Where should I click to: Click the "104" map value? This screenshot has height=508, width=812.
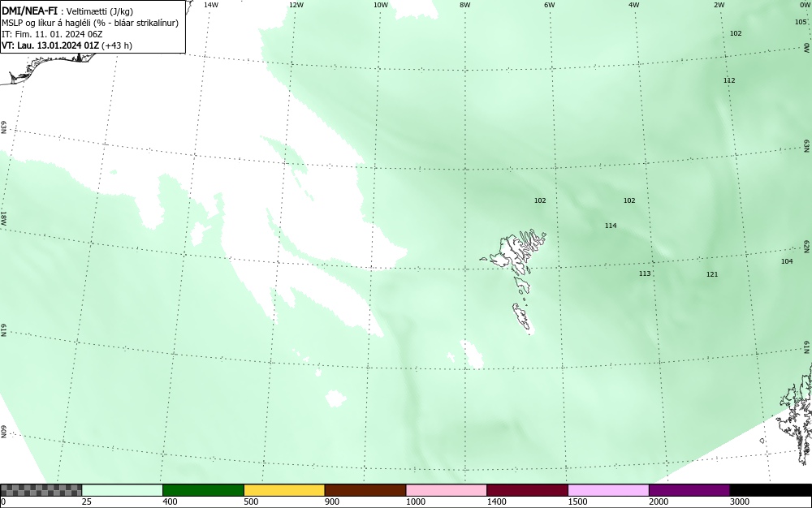[x=787, y=261]
